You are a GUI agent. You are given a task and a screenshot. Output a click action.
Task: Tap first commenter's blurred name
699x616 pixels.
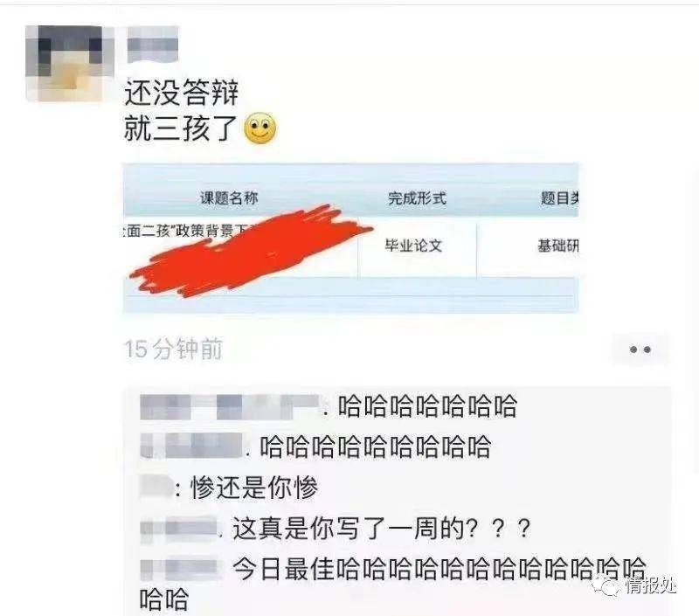[230, 407]
